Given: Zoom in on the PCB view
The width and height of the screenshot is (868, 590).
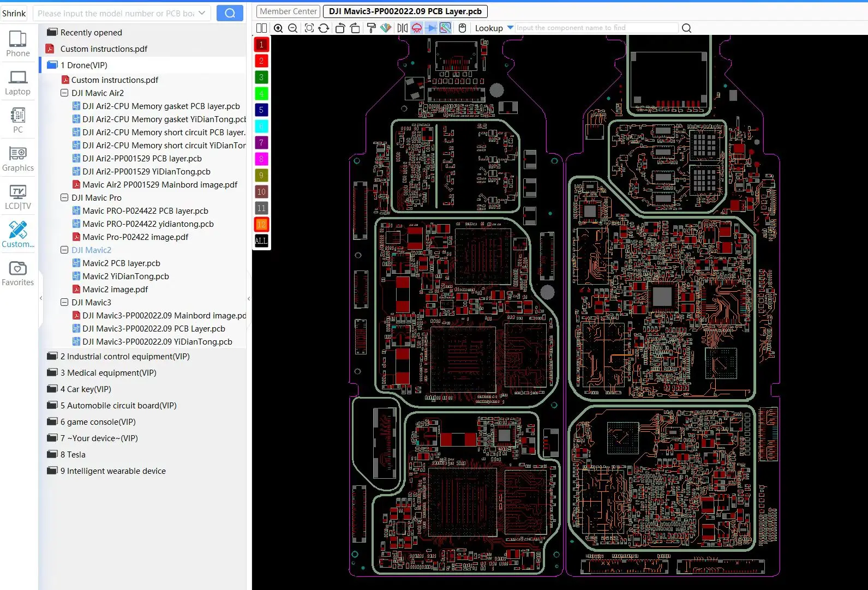Looking at the screenshot, I should [x=278, y=28].
